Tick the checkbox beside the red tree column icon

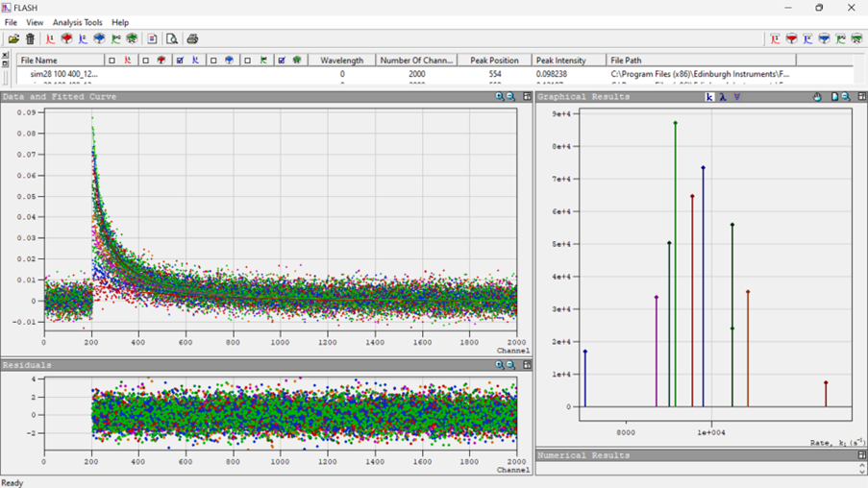145,61
